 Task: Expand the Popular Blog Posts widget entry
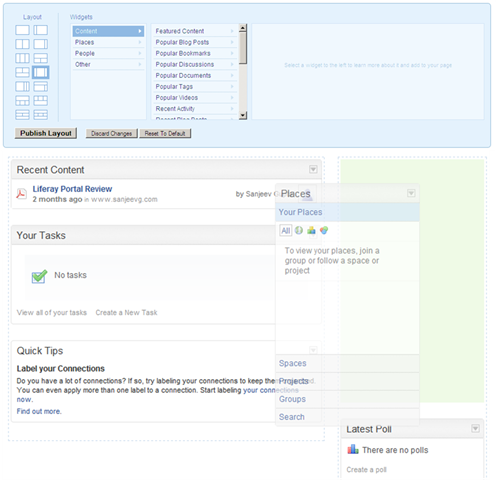coord(195,42)
